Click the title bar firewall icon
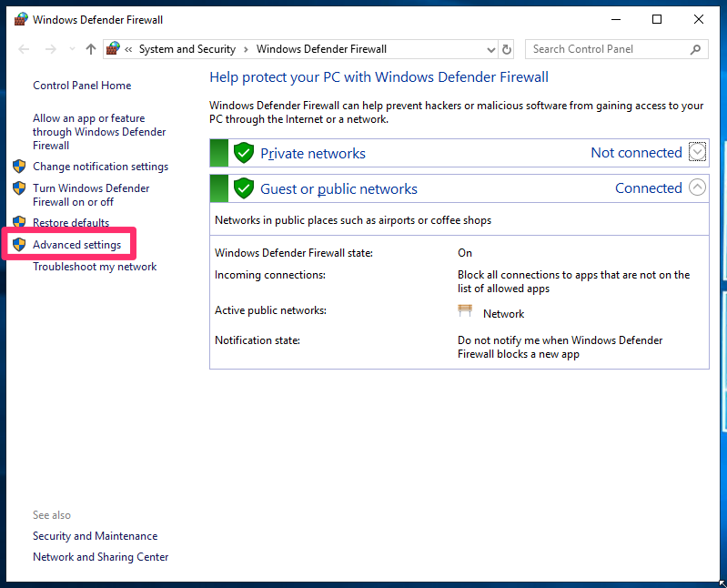727x588 pixels. [x=21, y=19]
